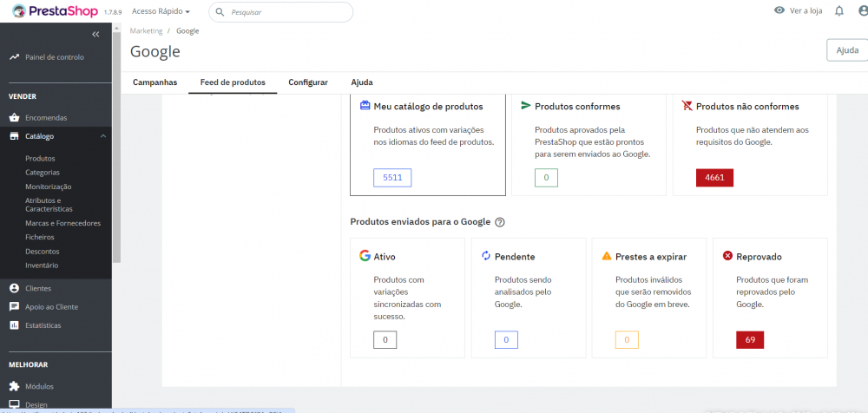Click the 0 badge in Ativo card
The image size is (868, 413).
click(385, 339)
